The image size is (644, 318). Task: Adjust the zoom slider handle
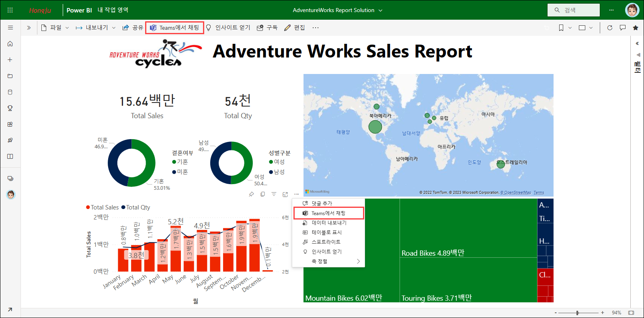[x=577, y=313]
